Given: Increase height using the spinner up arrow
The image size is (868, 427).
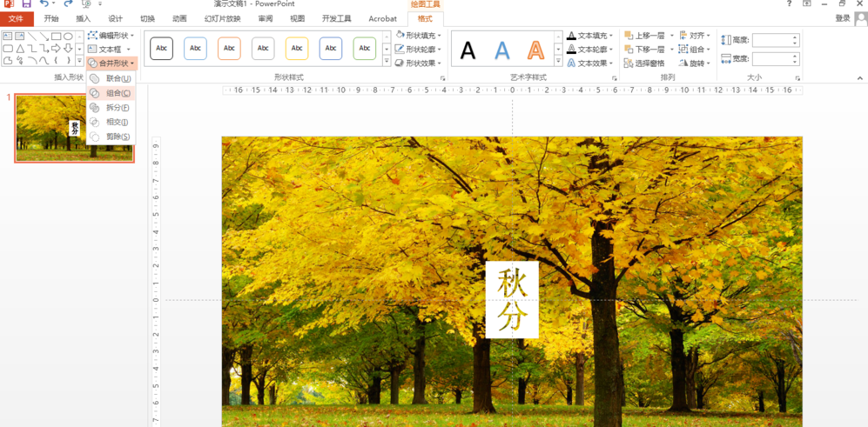Looking at the screenshot, I should (796, 37).
